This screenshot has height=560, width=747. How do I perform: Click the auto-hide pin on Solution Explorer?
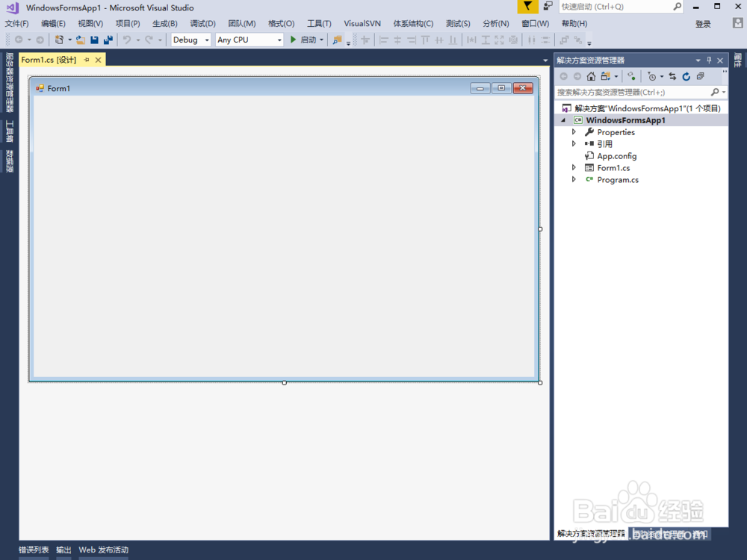tap(709, 60)
